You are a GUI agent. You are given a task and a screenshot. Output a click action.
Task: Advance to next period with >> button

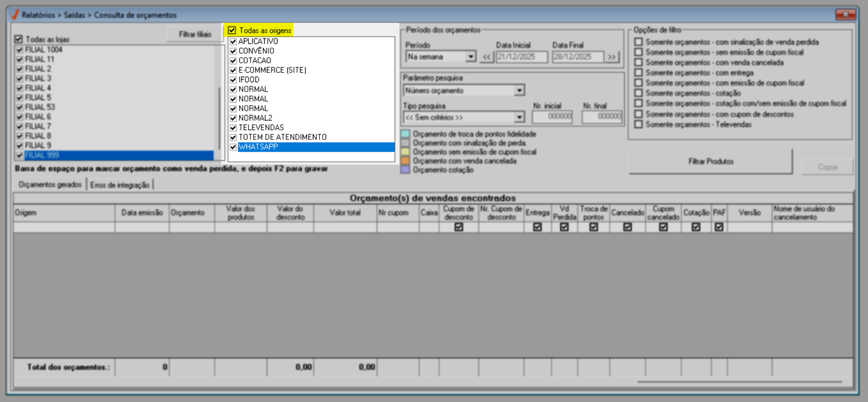[x=612, y=57]
